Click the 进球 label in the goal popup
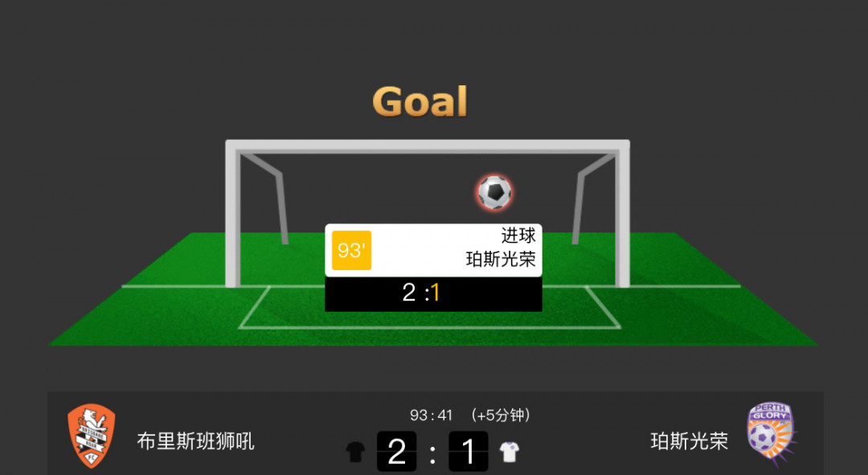 518,235
